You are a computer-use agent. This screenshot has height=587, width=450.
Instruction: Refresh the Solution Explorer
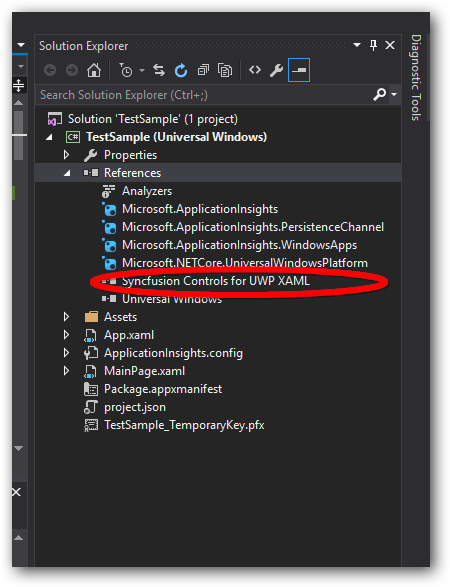[x=181, y=70]
